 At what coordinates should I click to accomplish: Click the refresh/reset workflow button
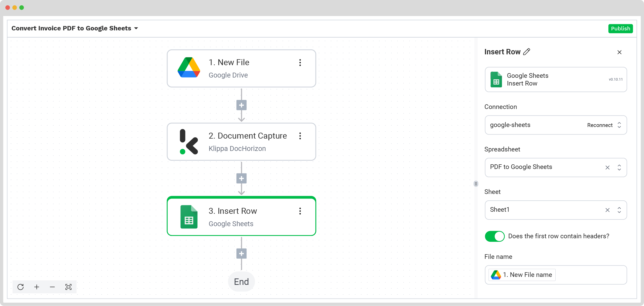(x=21, y=286)
